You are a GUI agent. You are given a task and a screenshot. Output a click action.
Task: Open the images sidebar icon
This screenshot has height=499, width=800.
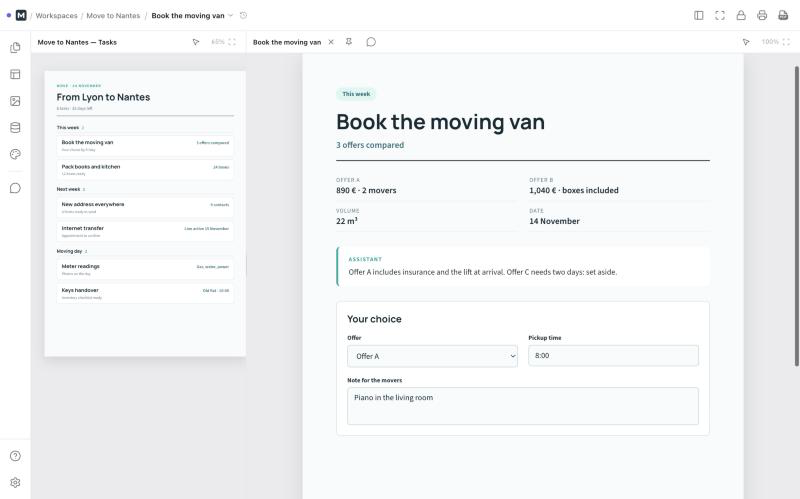coord(15,101)
